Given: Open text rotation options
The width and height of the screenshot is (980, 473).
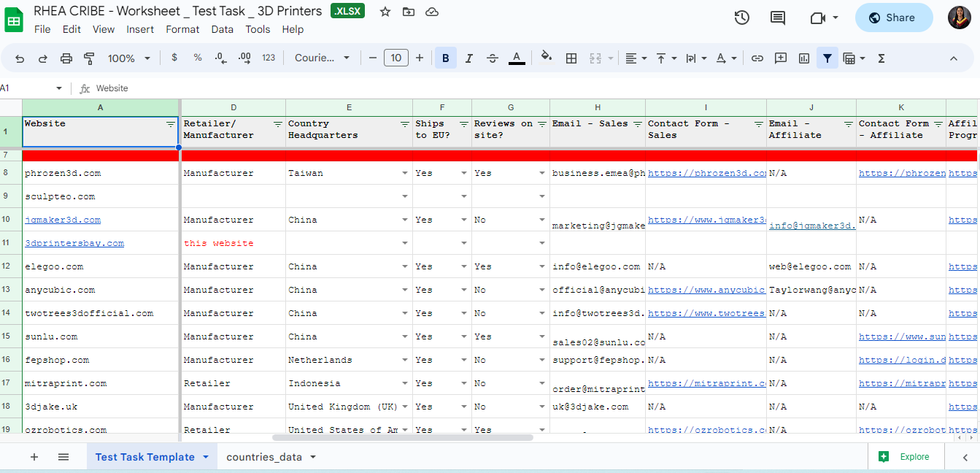Looking at the screenshot, I should [726, 58].
